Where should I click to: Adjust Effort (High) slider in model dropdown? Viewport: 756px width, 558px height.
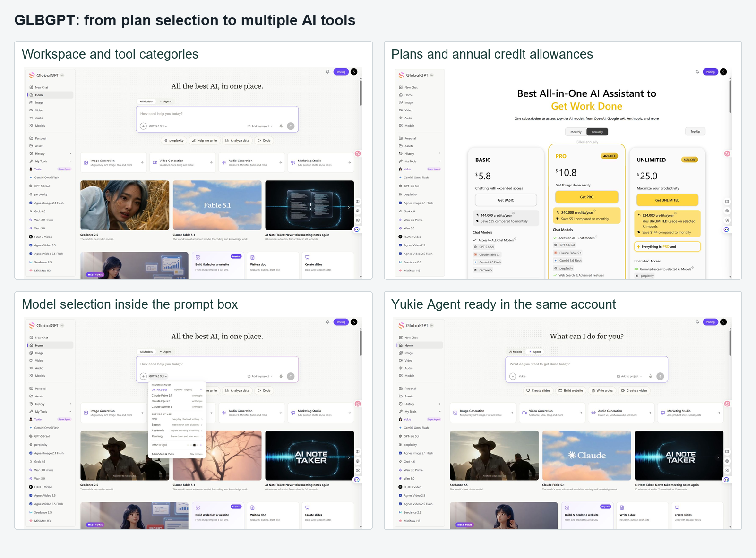click(x=195, y=445)
